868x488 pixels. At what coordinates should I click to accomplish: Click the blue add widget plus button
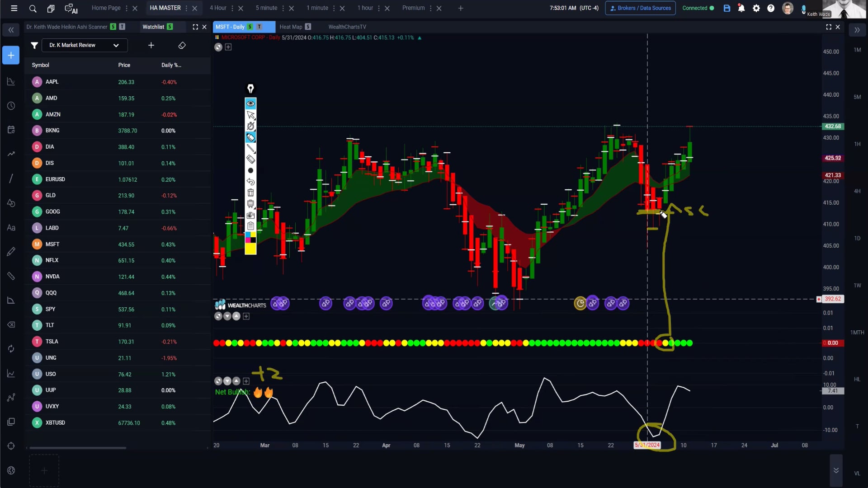[11, 55]
